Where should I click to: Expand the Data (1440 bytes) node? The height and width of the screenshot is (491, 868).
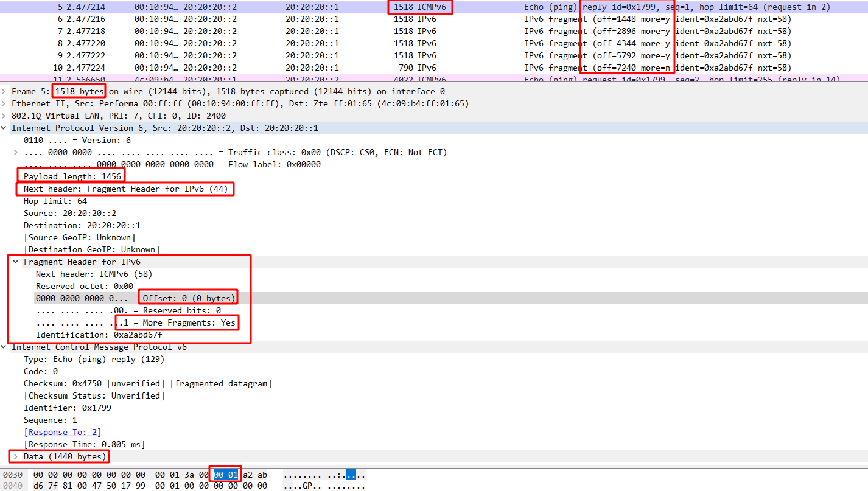click(16, 456)
